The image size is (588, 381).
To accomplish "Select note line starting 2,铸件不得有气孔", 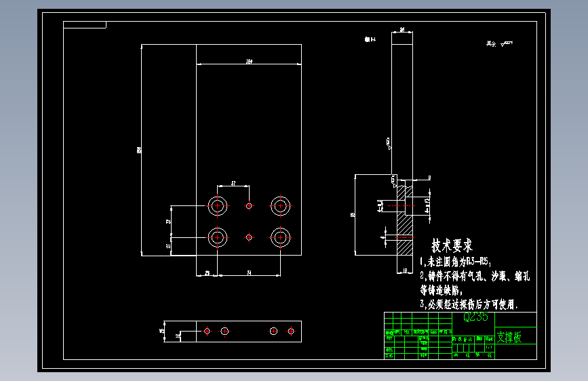I will 475,277.
